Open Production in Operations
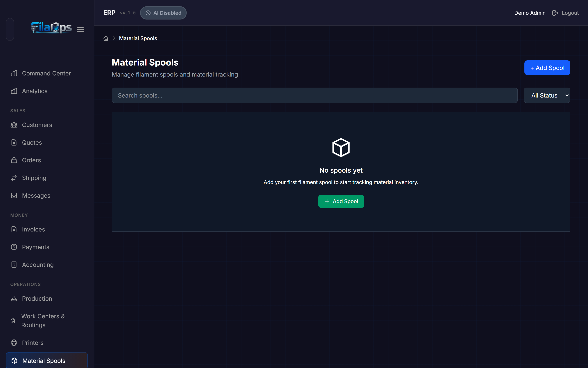 [47, 298]
